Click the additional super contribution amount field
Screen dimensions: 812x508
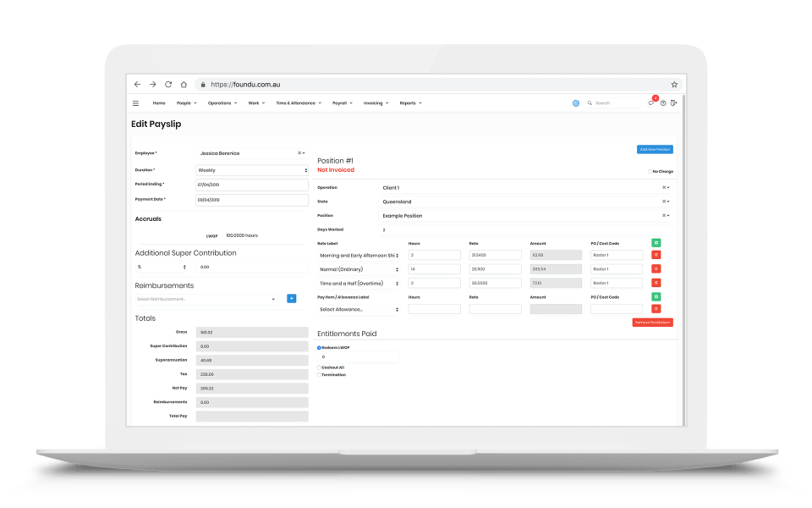[x=253, y=267]
